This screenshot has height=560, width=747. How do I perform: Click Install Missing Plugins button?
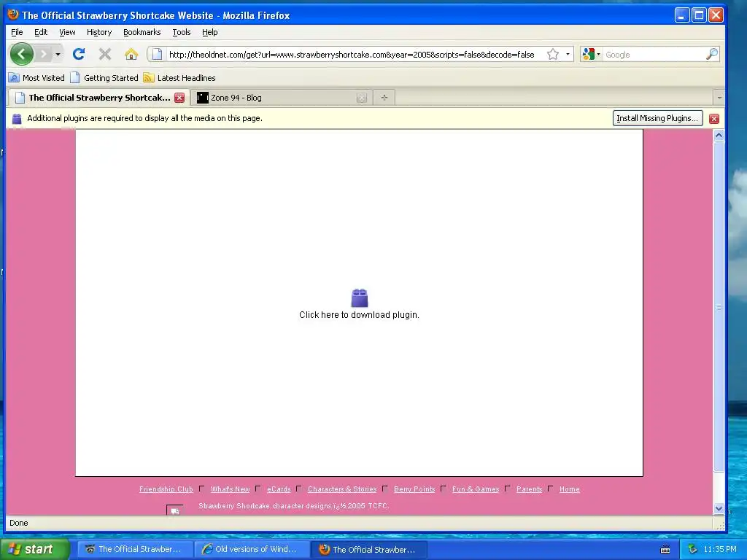tap(657, 118)
